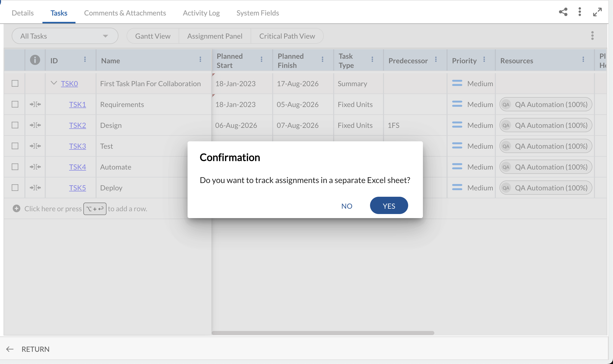Open the task toolbar three-dot menu
Viewport: 613px width, 364px height.
[x=592, y=36]
